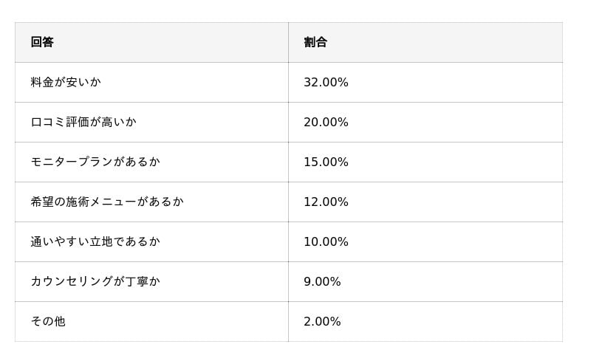Click the 口コミ評価が高いか row label
Screen dimensions: 591x364
pos(83,122)
